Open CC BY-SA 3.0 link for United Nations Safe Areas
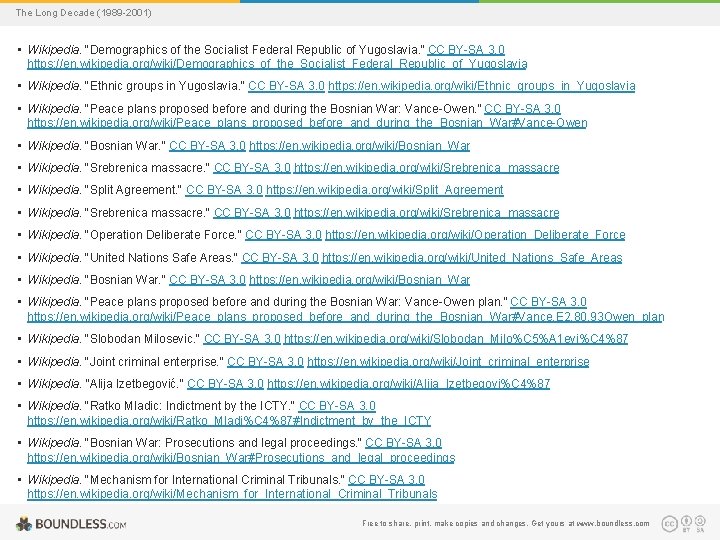 280,258
